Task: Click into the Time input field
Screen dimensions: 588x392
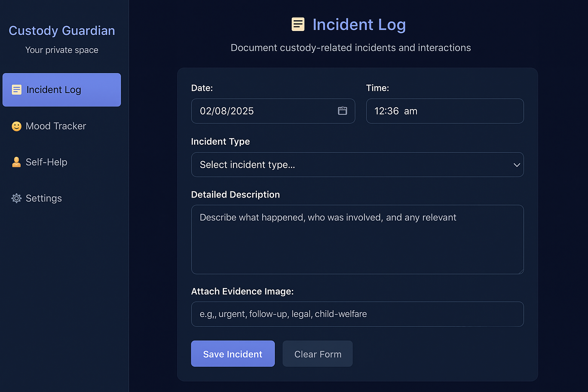Action: point(444,111)
